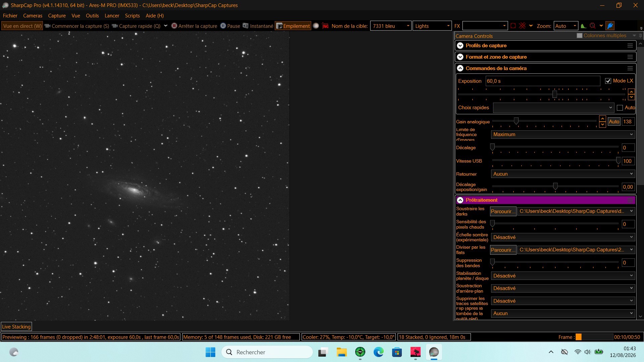Click the Vitesse USB slider handle
Screen dimensions: 644x362
(618, 161)
